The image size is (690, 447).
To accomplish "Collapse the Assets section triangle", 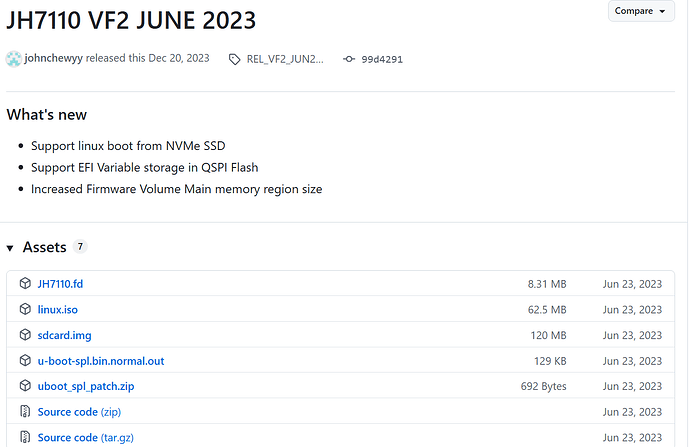I will click(10, 248).
